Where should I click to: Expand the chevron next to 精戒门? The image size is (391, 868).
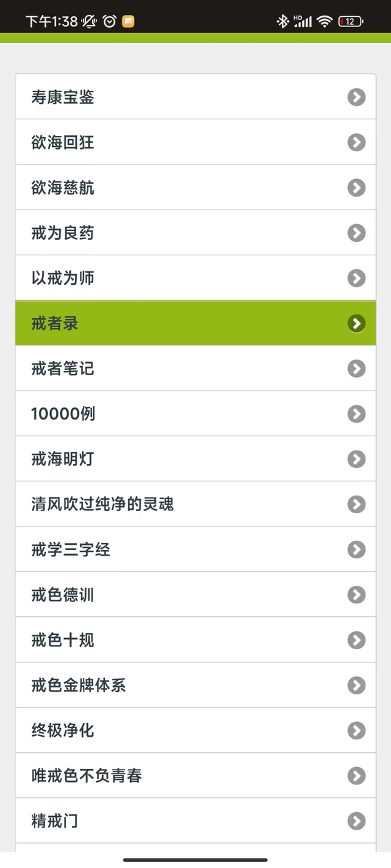coord(356,821)
